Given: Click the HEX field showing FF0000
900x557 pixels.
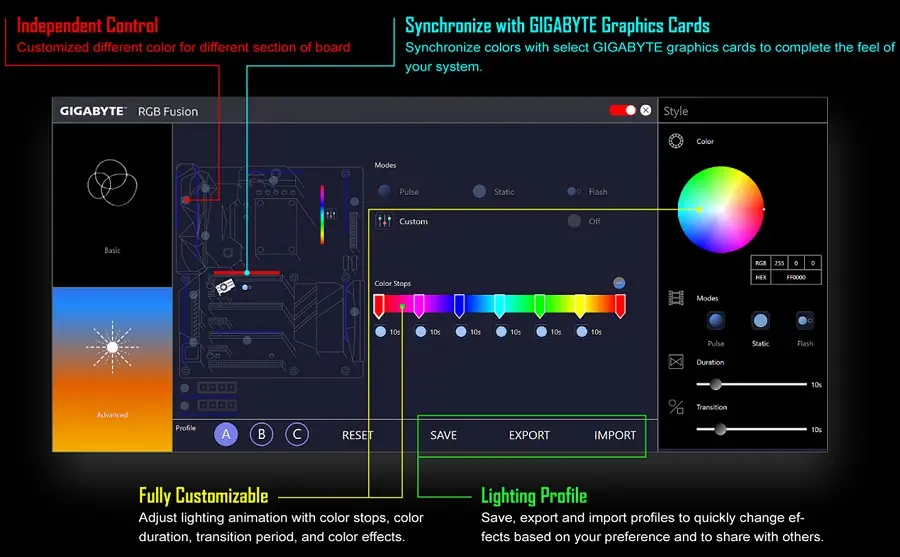Looking at the screenshot, I should click(x=796, y=277).
